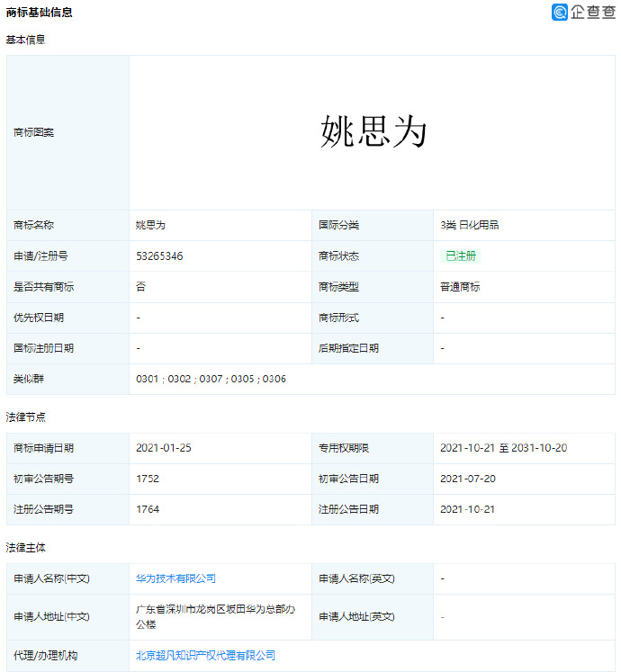The height and width of the screenshot is (672, 621).
Task: Click the 法律主体 section heading
Action: [25, 547]
